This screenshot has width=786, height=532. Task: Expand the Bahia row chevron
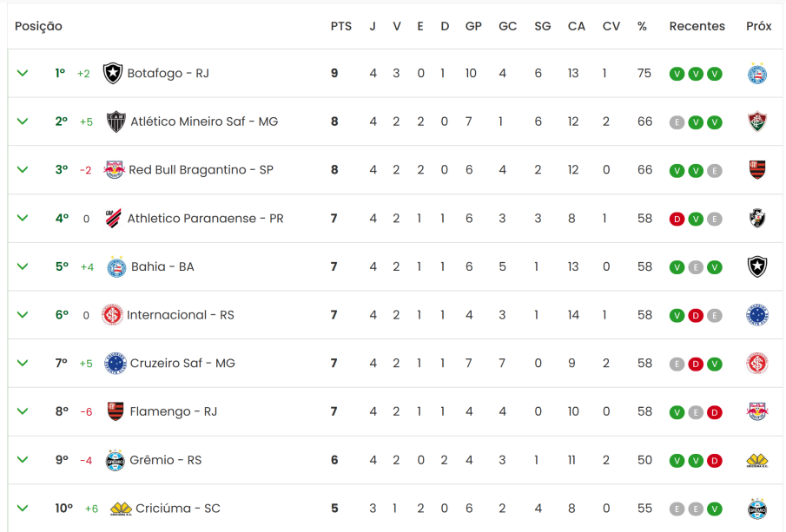[x=23, y=266]
